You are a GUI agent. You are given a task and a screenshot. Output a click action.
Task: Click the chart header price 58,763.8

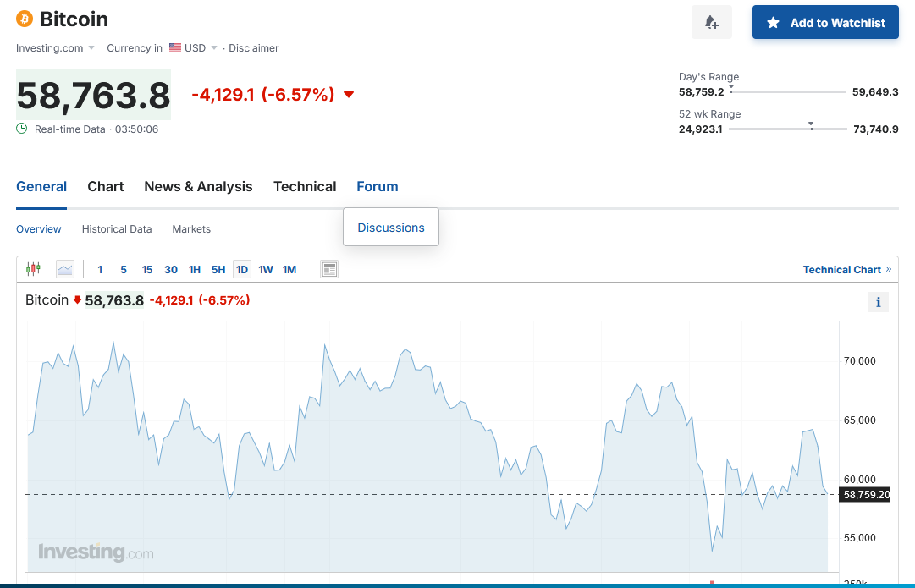point(114,300)
